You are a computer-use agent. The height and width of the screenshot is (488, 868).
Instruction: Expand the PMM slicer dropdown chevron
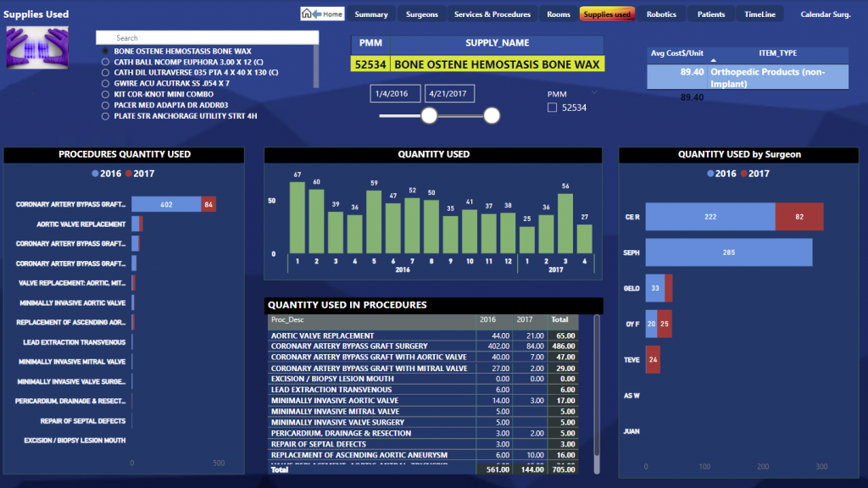(594, 92)
